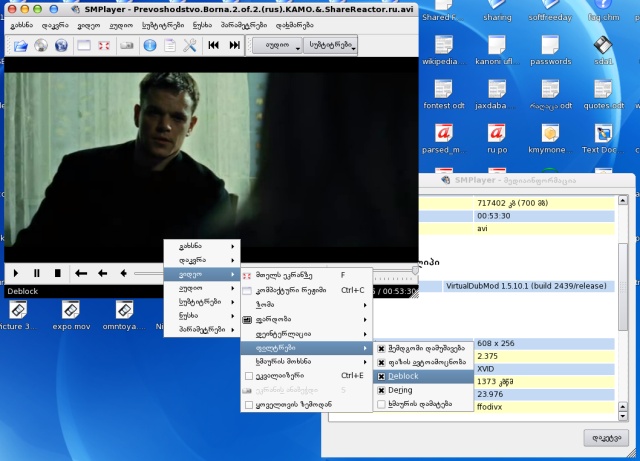Expand the second context menu submenu
640x461 pixels.
click(202, 260)
